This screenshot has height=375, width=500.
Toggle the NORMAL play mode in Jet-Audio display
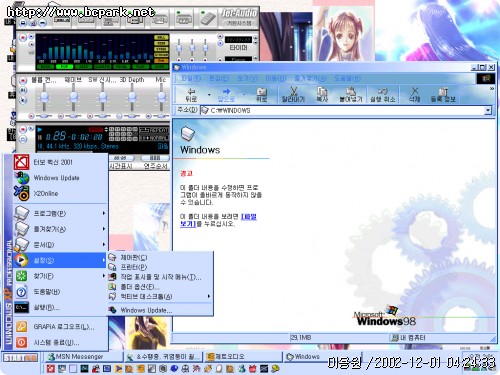154,138
